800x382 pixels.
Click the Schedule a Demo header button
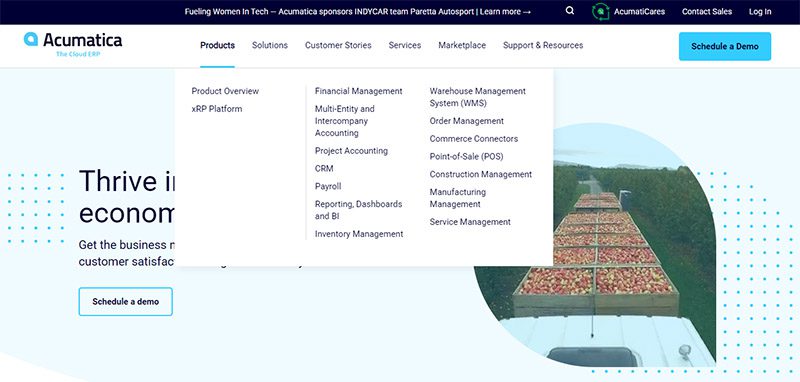[724, 46]
